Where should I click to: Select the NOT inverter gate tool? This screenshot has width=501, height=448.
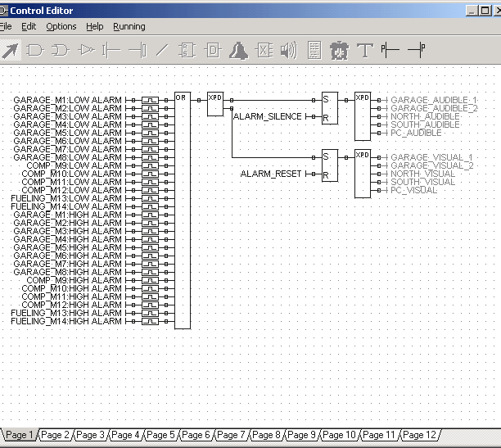(x=86, y=50)
